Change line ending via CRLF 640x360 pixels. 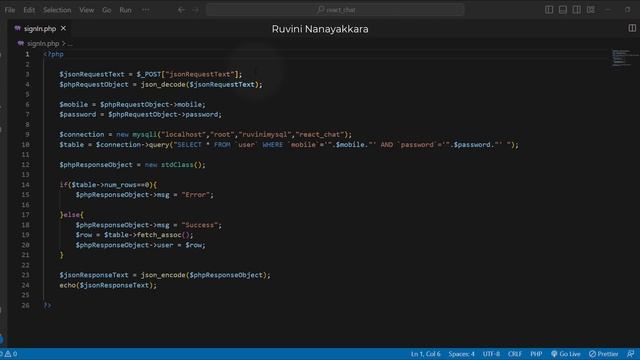[x=515, y=354]
